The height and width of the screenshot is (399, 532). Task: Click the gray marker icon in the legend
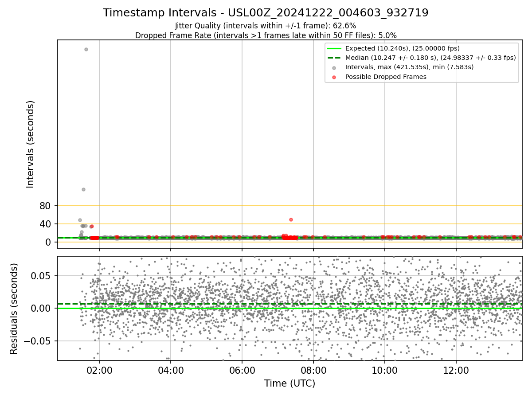pos(334,67)
